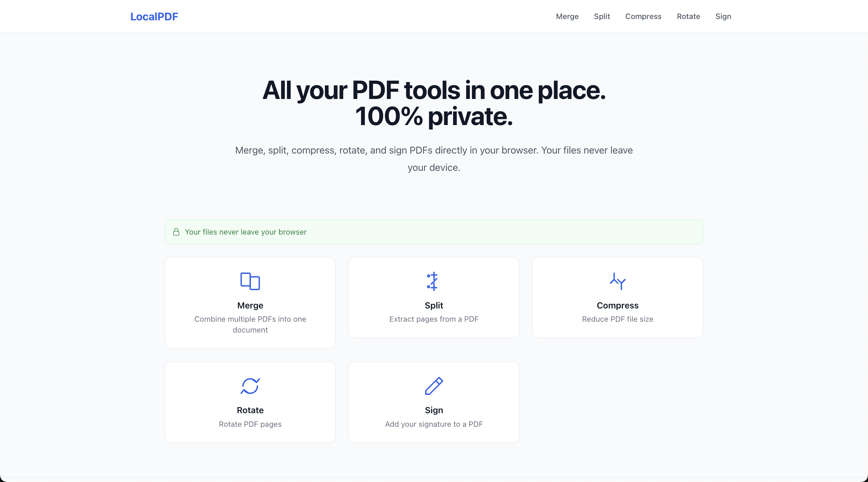Select the Split card to extract pages
Screen dimensions: 868x482
pos(433,297)
